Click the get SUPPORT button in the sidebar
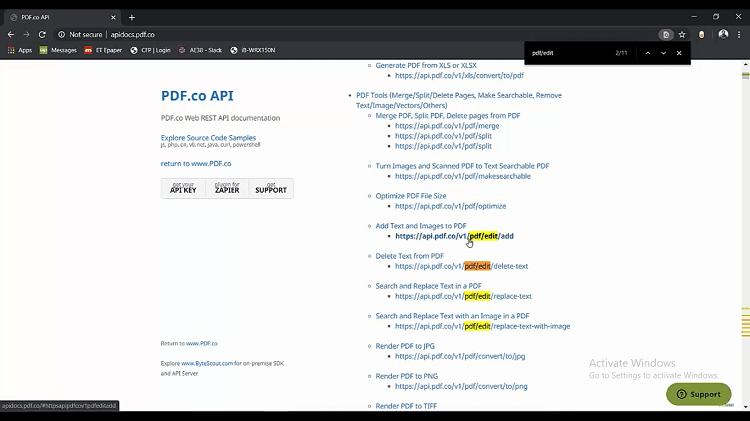This screenshot has width=750, height=421. [x=270, y=188]
